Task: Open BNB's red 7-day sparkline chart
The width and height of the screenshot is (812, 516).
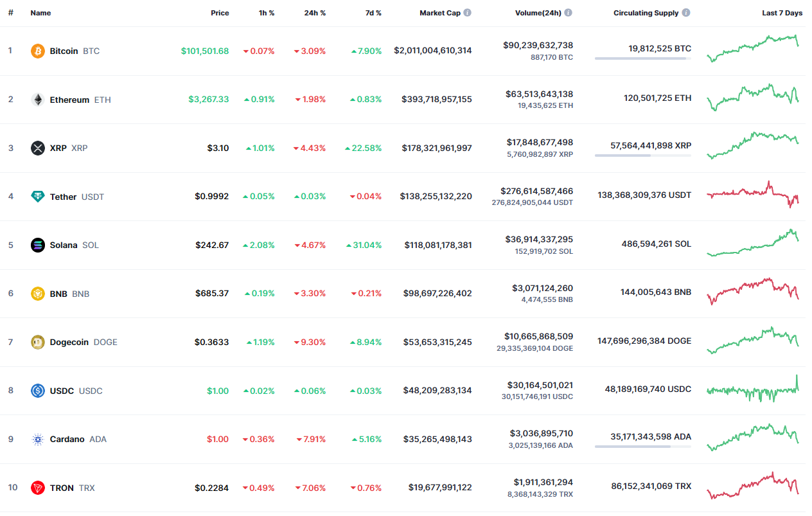Action: pyautogui.click(x=753, y=291)
